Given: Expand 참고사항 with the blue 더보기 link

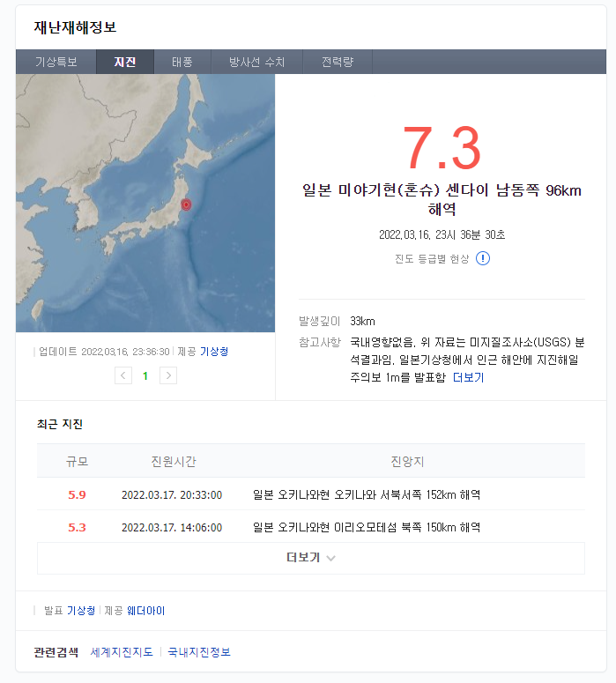Looking at the screenshot, I should (x=468, y=377).
